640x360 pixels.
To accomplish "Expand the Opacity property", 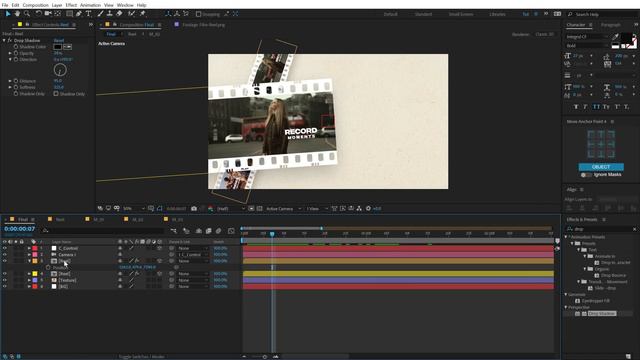I will click(10, 53).
